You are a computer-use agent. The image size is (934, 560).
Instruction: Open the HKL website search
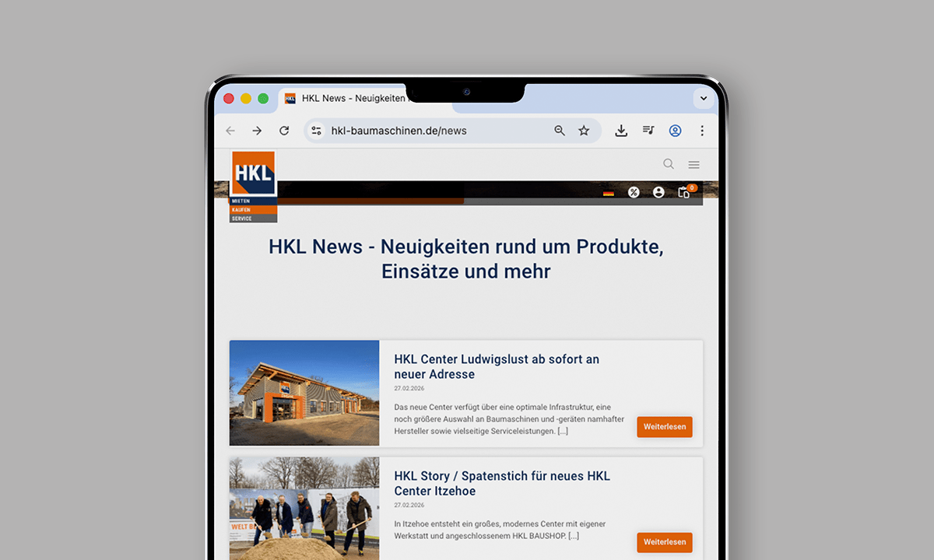pos(669,164)
